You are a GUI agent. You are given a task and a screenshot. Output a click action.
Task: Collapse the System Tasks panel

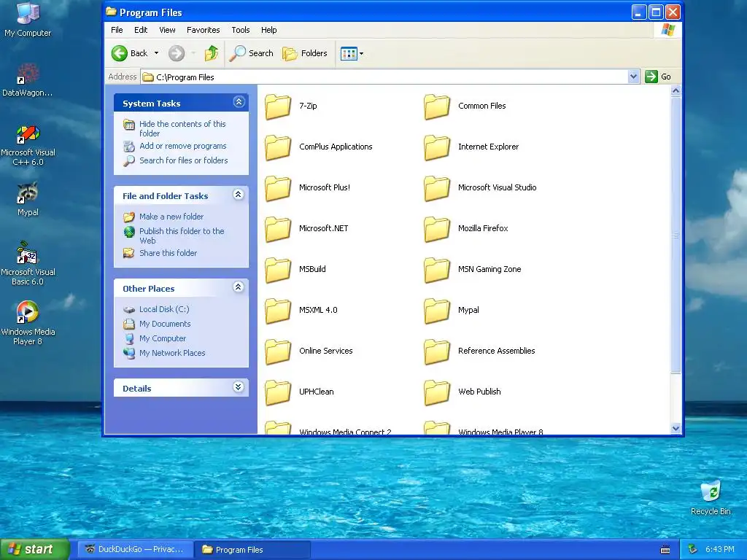[x=239, y=102]
